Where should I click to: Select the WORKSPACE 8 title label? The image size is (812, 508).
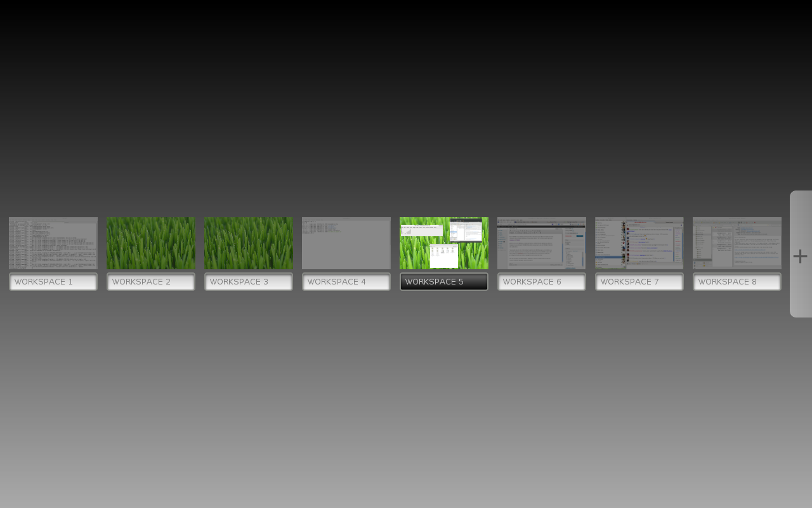[x=737, y=282]
